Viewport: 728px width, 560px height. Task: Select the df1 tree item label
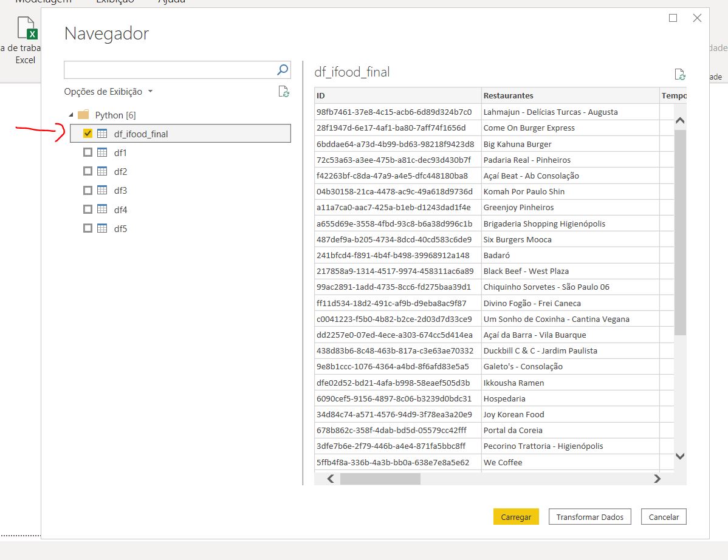[x=120, y=152]
